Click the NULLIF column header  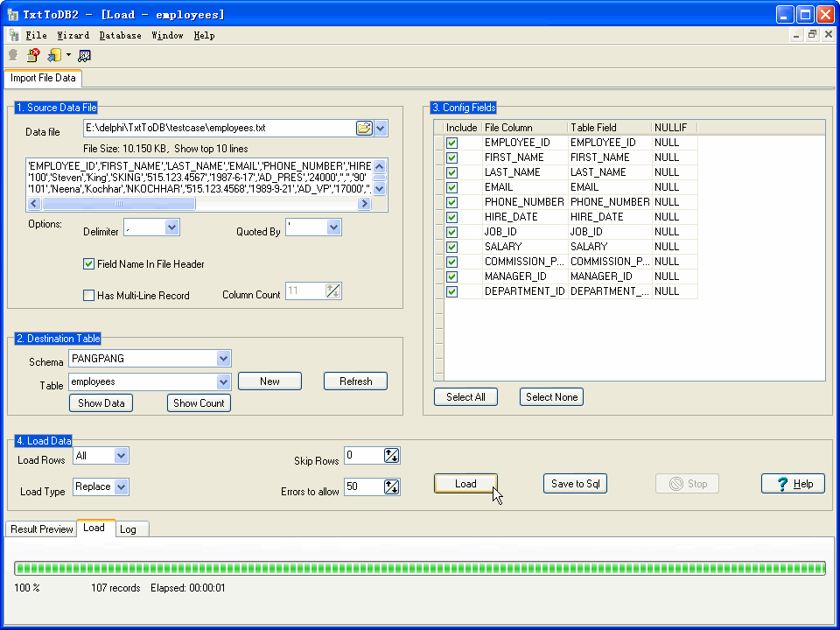coord(675,128)
